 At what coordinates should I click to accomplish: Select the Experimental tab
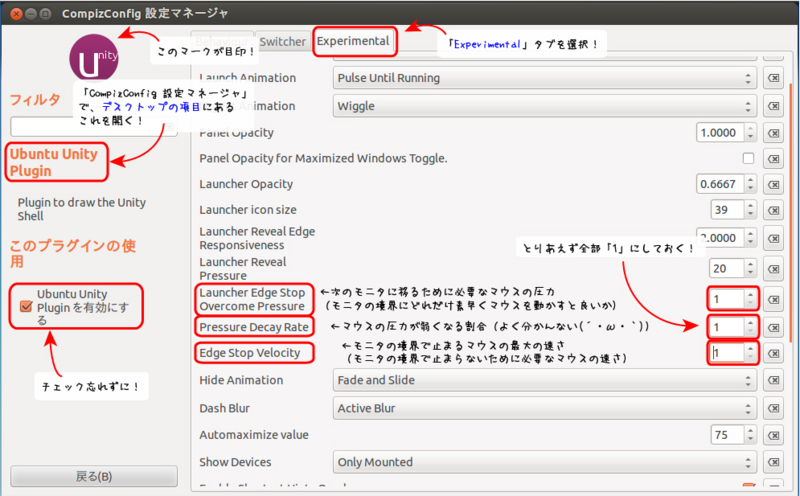(x=353, y=41)
